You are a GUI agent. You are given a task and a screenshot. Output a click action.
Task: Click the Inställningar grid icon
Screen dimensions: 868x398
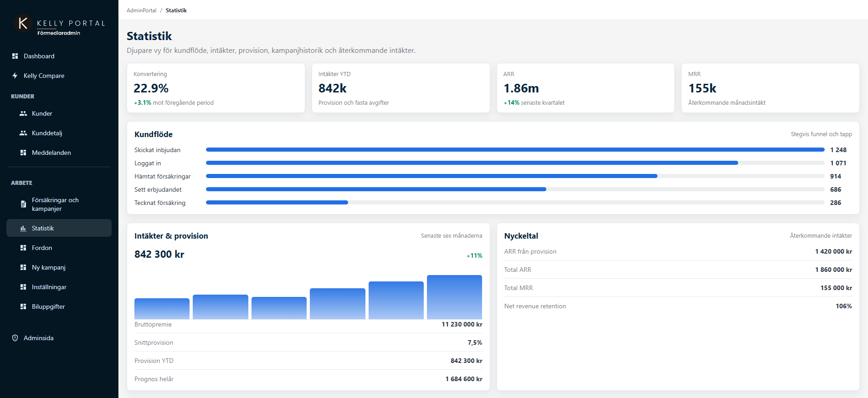point(23,287)
